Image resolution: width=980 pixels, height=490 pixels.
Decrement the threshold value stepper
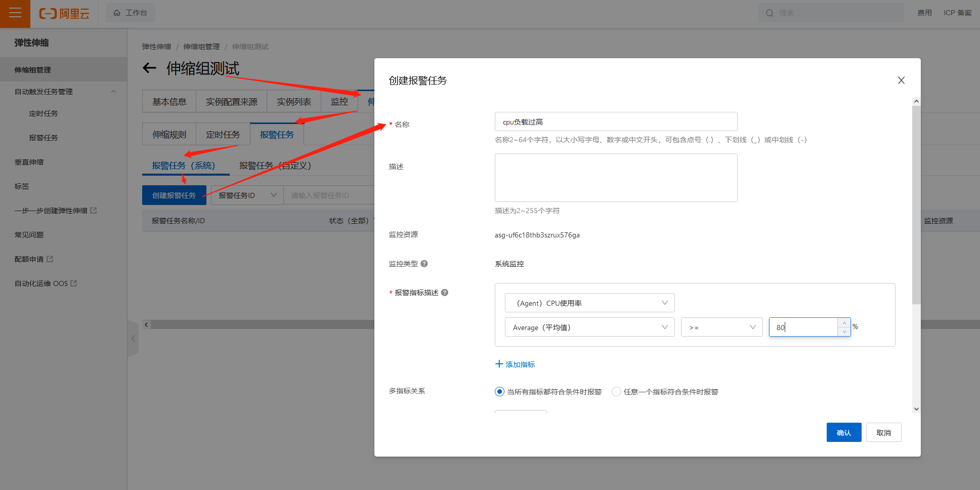pos(844,332)
